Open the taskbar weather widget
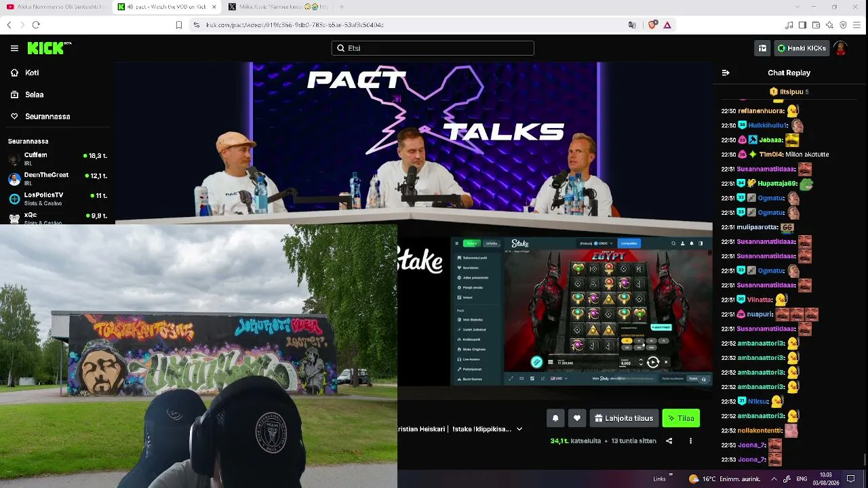This screenshot has height=488, width=868. pyautogui.click(x=726, y=479)
